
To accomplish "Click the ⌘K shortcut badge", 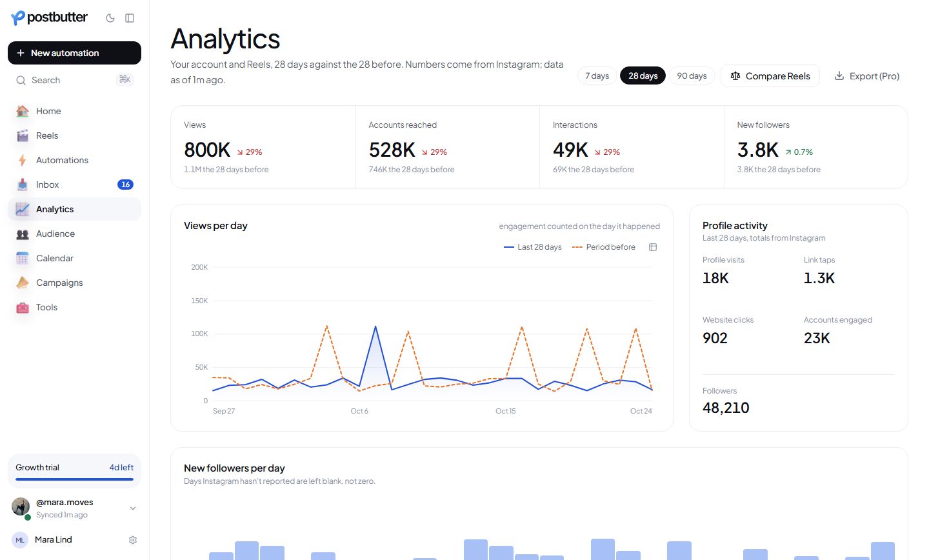I will pyautogui.click(x=125, y=79).
